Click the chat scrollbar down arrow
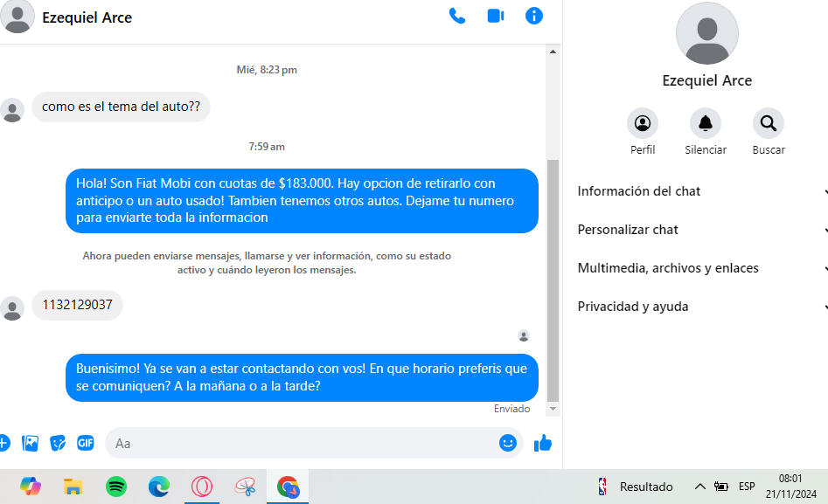 pos(553,409)
